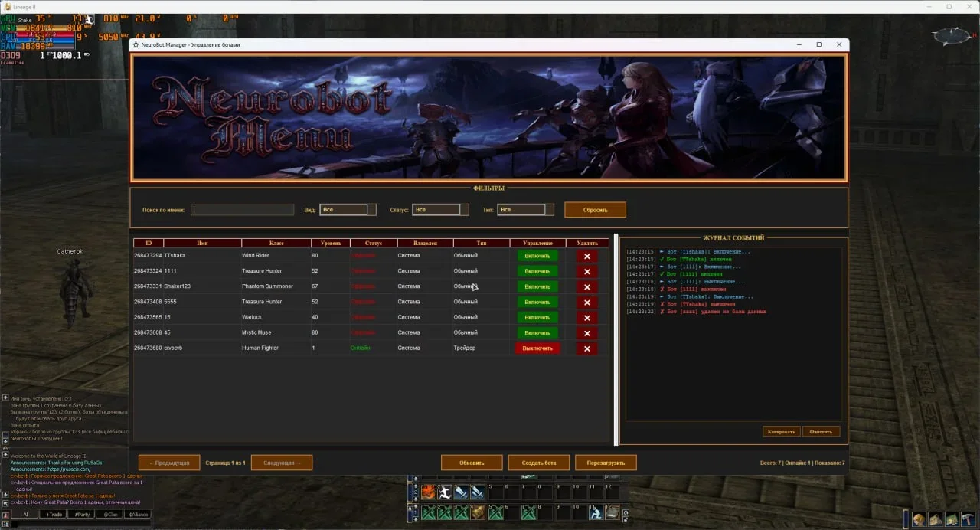Enable bot 5555
Screen dimensions: 980x530
click(x=537, y=302)
